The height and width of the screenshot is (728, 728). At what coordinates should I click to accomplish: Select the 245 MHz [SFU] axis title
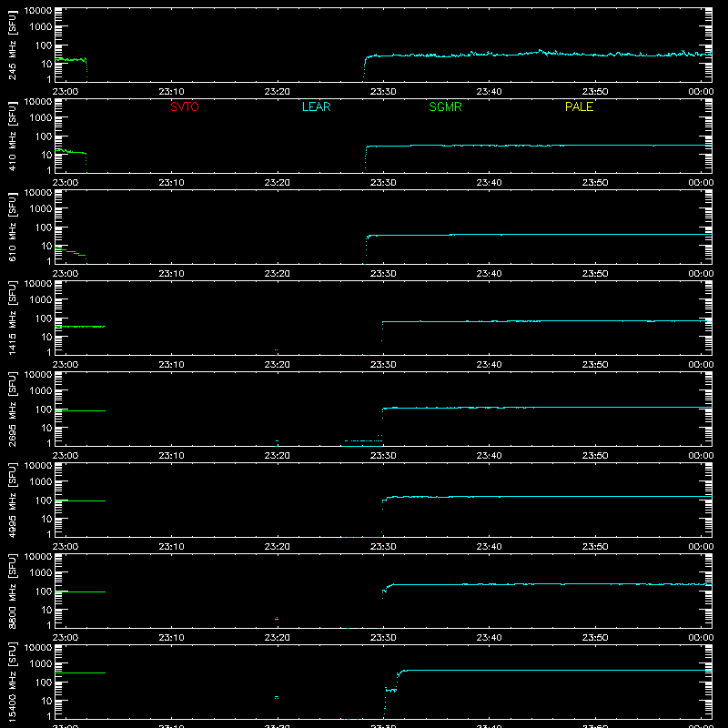coord(12,45)
